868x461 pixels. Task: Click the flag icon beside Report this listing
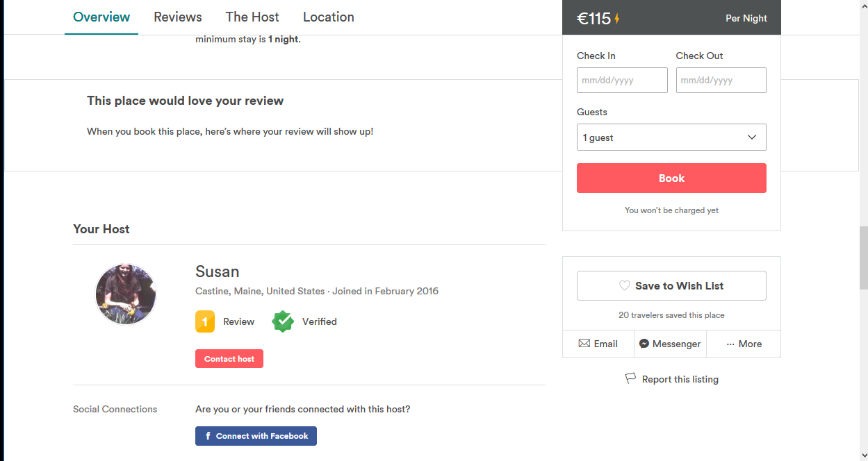tap(630, 378)
